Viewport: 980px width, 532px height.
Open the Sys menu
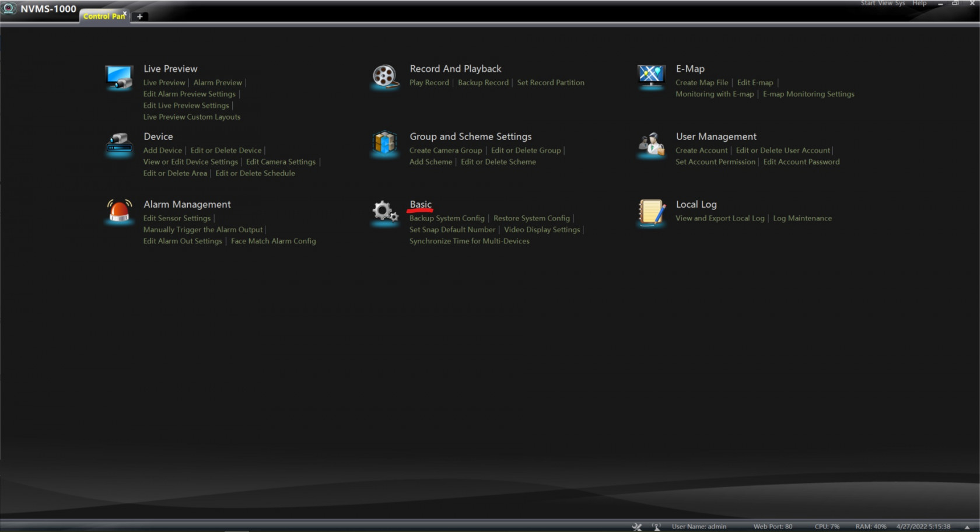pyautogui.click(x=900, y=3)
